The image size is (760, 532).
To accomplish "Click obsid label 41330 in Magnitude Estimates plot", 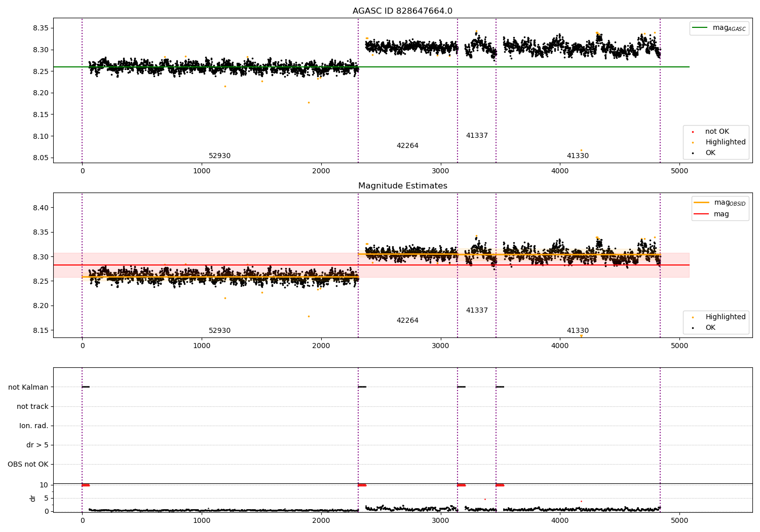I will coord(578,331).
